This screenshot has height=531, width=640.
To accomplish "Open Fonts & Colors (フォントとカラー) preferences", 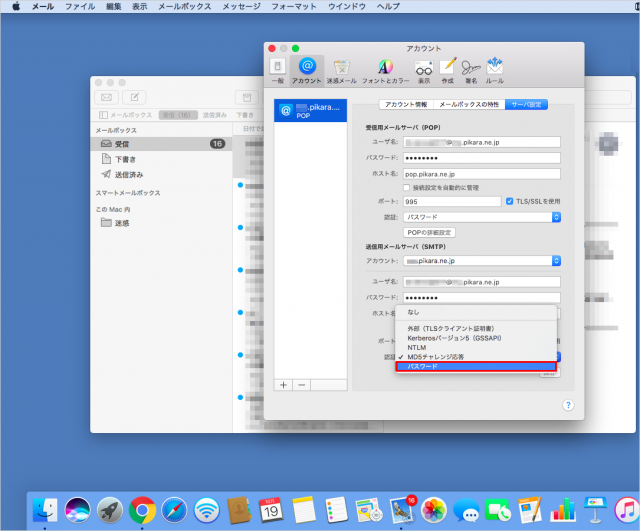I will click(385, 70).
